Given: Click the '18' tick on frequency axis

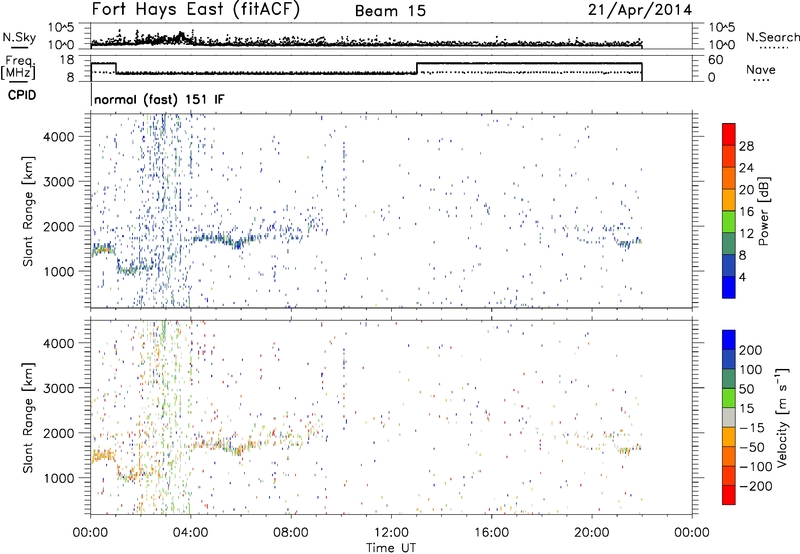Looking at the screenshot, I should point(67,60).
